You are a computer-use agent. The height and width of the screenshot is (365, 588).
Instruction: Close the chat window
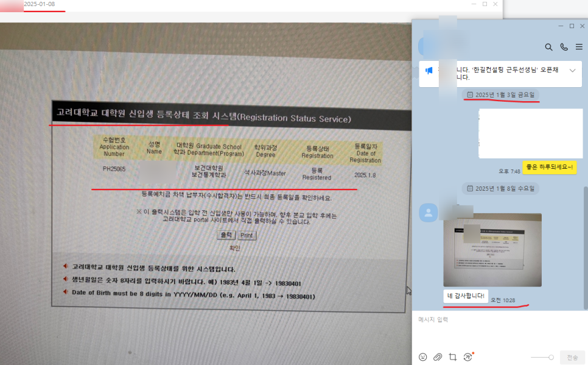583,26
